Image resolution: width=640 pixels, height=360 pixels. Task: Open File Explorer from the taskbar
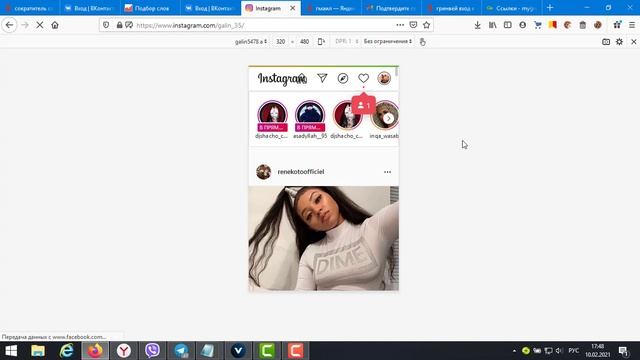[x=38, y=351]
